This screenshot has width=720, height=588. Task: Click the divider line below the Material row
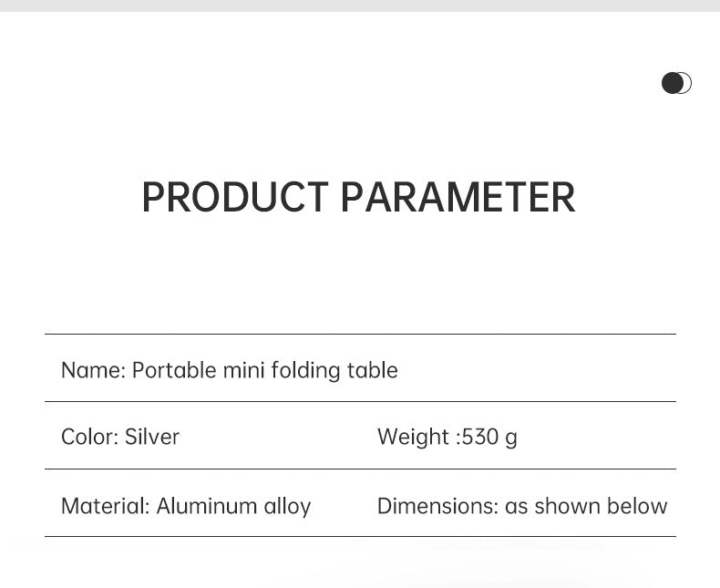(360, 537)
